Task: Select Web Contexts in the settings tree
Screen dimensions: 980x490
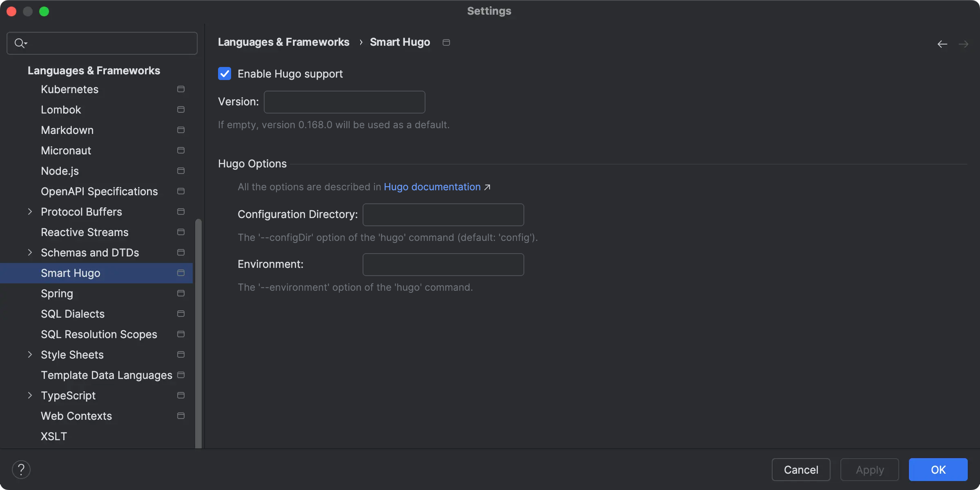Action: click(96, 416)
